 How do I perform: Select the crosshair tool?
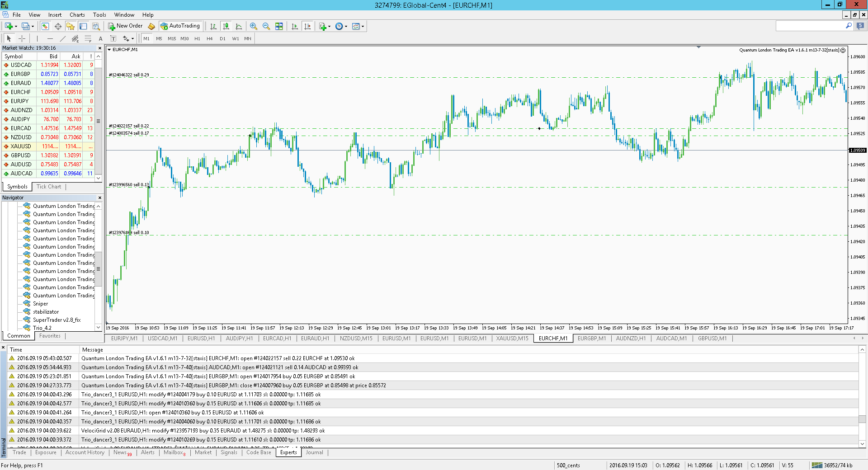(22, 38)
